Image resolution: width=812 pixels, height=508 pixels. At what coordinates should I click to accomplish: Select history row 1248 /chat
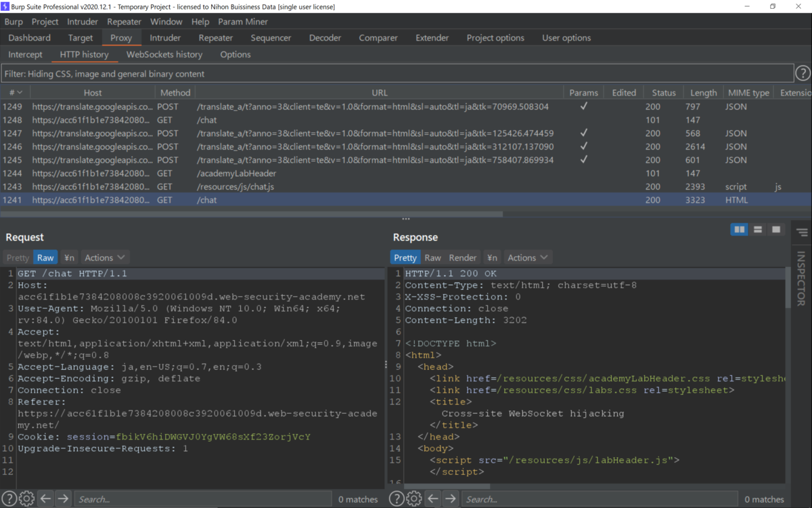406,120
